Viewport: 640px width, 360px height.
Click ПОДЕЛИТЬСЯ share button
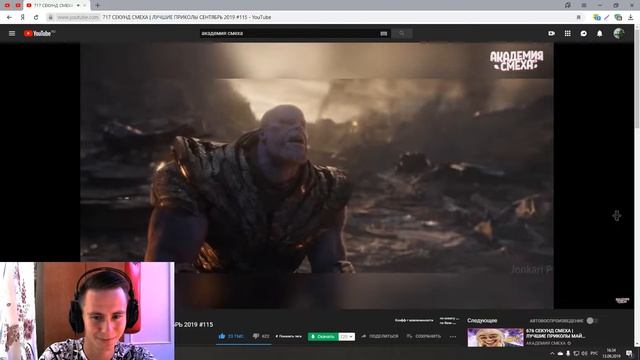point(380,336)
